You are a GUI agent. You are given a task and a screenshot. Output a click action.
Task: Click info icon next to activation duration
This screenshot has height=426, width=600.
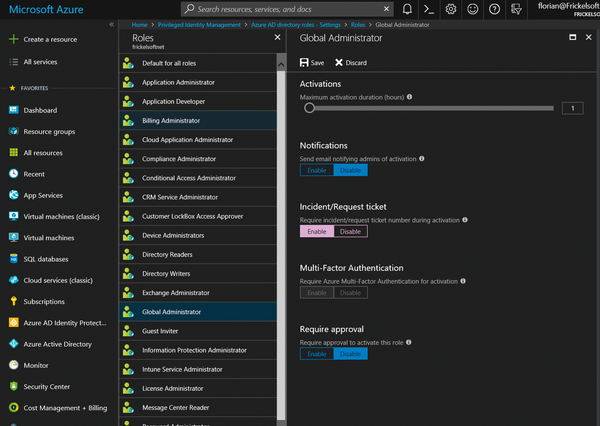point(409,97)
